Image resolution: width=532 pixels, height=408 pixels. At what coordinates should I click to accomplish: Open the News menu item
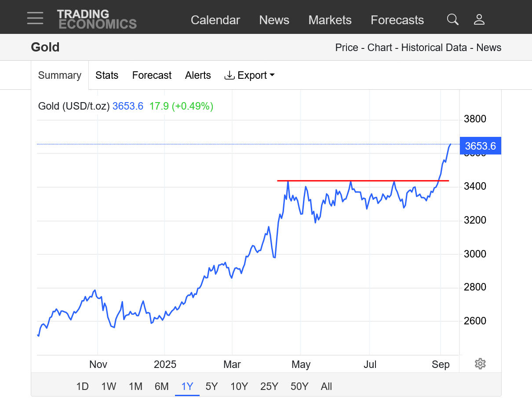(274, 20)
